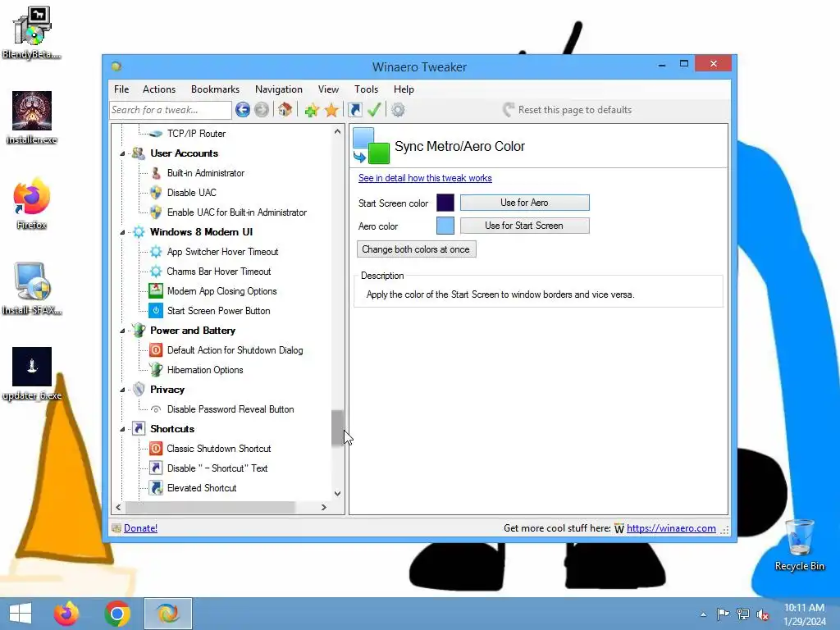Open the bookmarks star icon

point(331,111)
